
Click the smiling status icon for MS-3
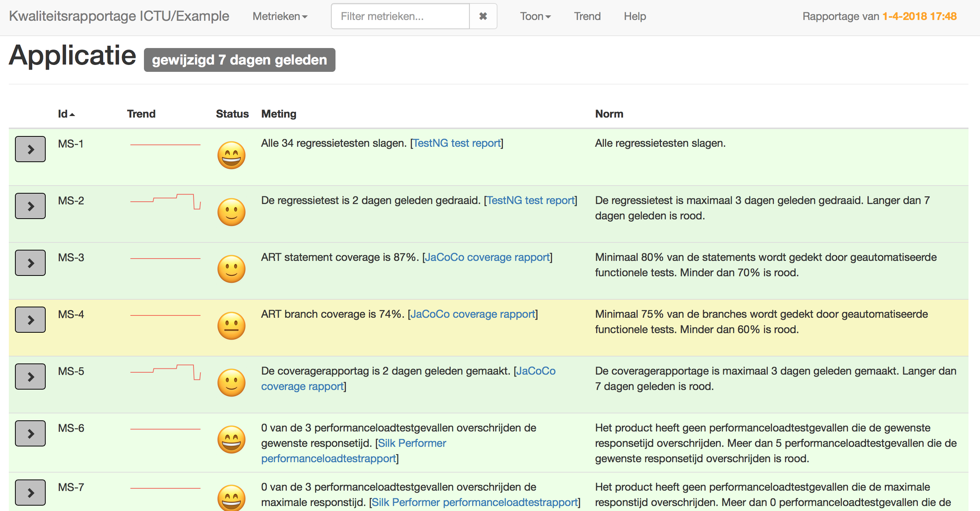click(x=231, y=269)
